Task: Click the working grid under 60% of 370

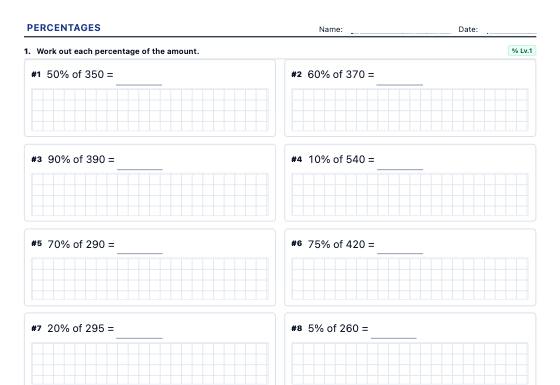Action: pyautogui.click(x=410, y=110)
